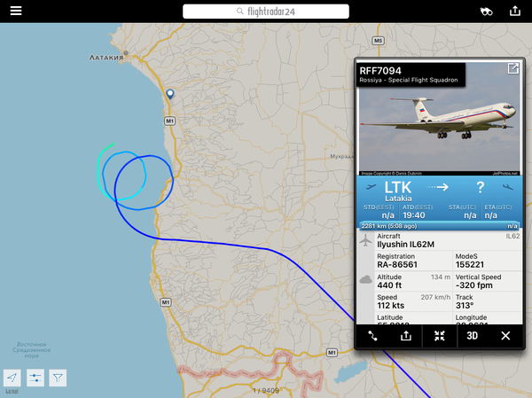Click the Legal link
This screenshot has width=532, height=398.
(12, 391)
